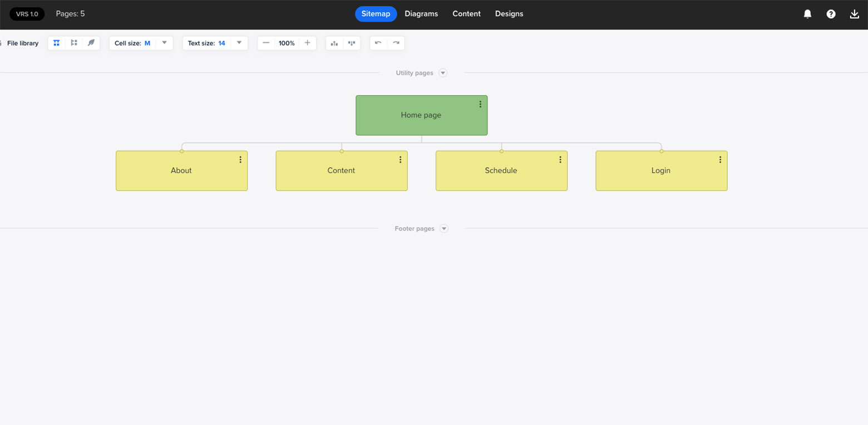Collapse the Utility pages section
Image resolution: width=868 pixels, height=425 pixels.
pos(443,72)
